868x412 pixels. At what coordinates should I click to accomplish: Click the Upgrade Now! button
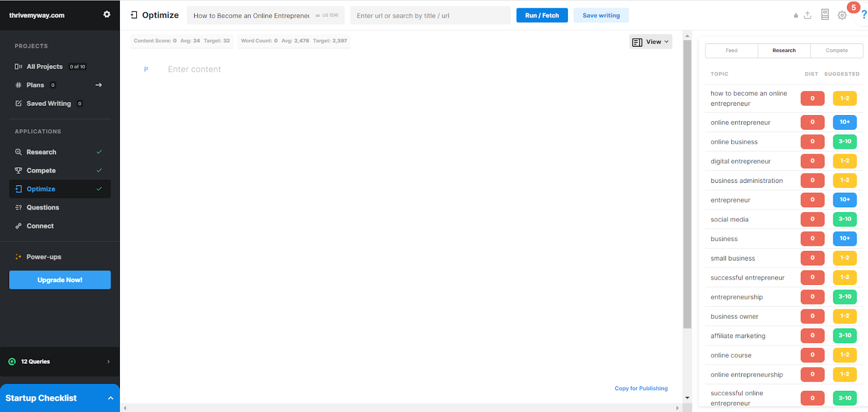[60, 280]
